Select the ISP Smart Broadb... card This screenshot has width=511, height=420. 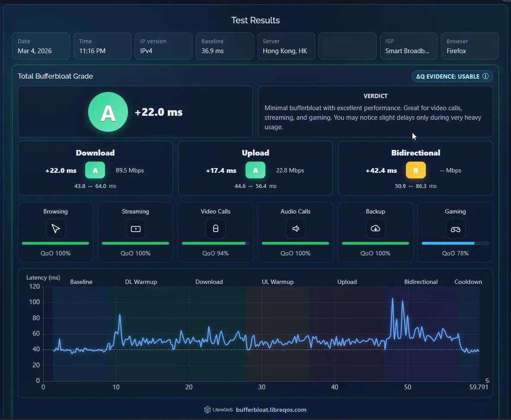click(x=409, y=46)
